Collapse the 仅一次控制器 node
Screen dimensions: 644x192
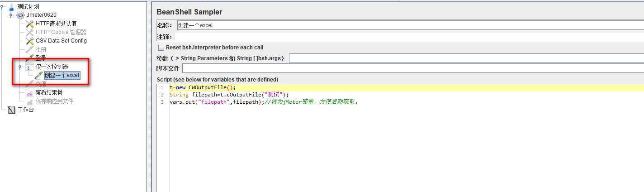point(20,67)
